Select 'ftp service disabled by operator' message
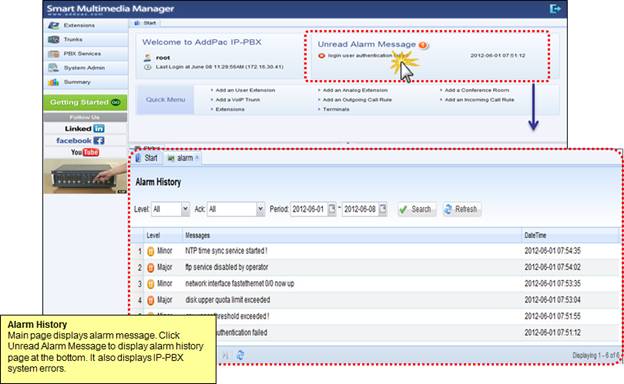The width and height of the screenshot is (624, 384). 226,267
